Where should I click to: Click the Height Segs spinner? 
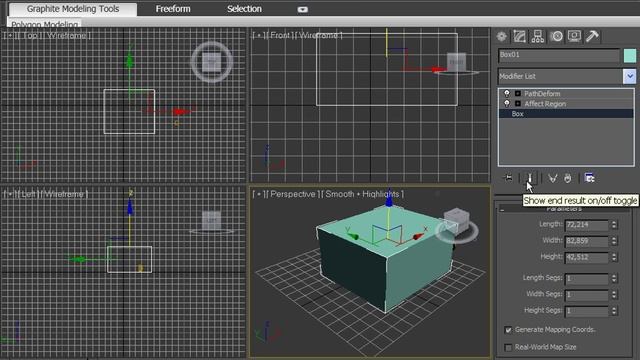coord(614,311)
